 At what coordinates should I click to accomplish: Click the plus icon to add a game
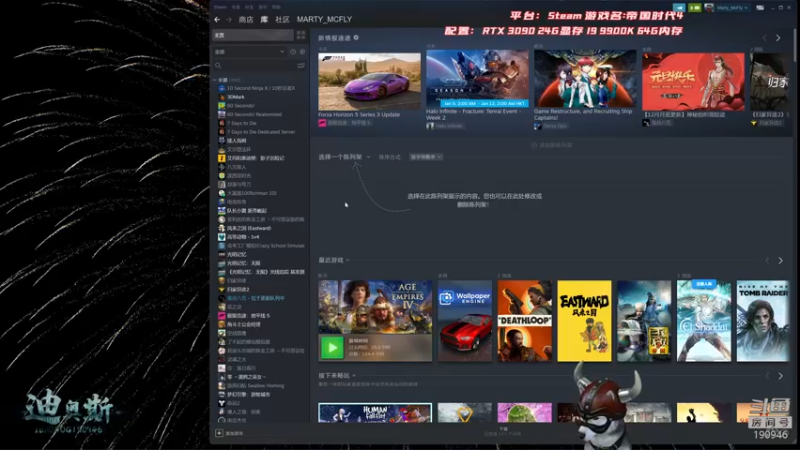(219, 433)
